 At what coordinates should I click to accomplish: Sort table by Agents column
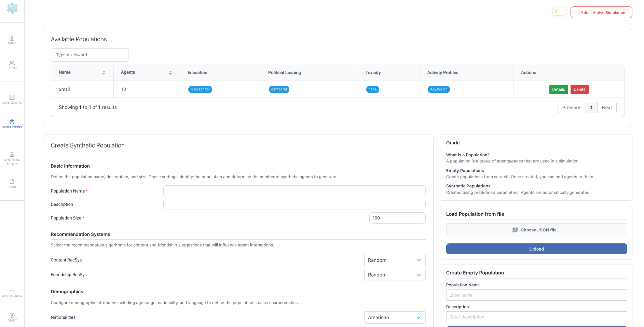(x=170, y=73)
